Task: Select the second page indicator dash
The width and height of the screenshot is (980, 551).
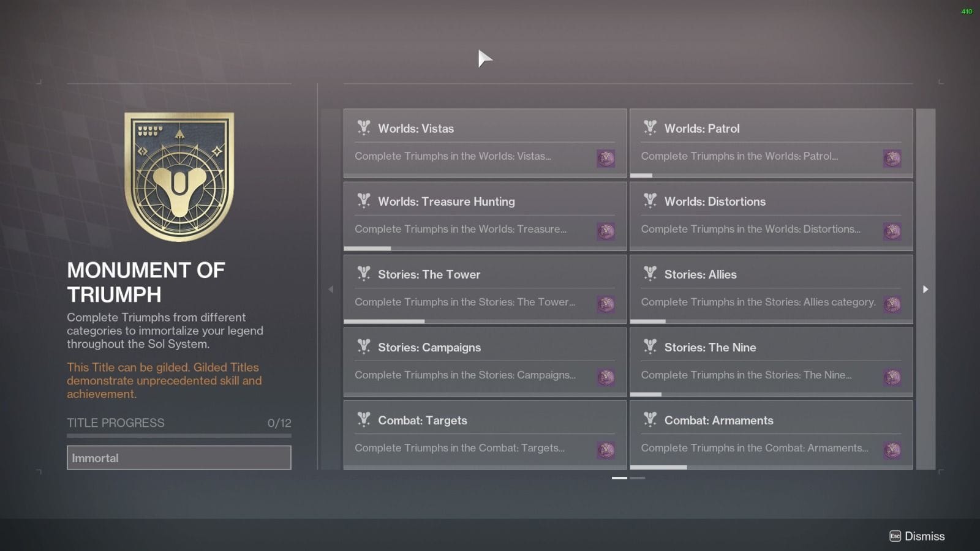Action: point(638,478)
